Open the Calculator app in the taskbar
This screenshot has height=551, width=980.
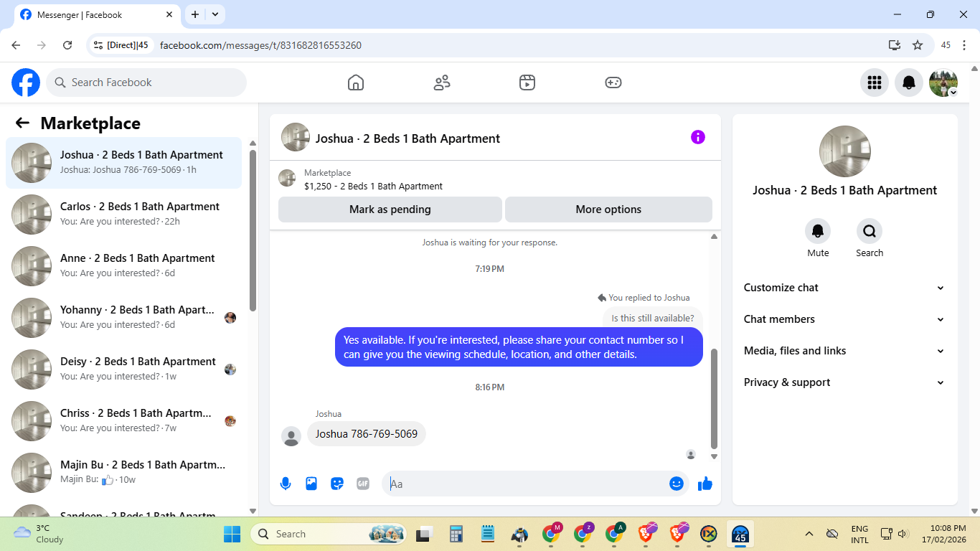tap(456, 534)
